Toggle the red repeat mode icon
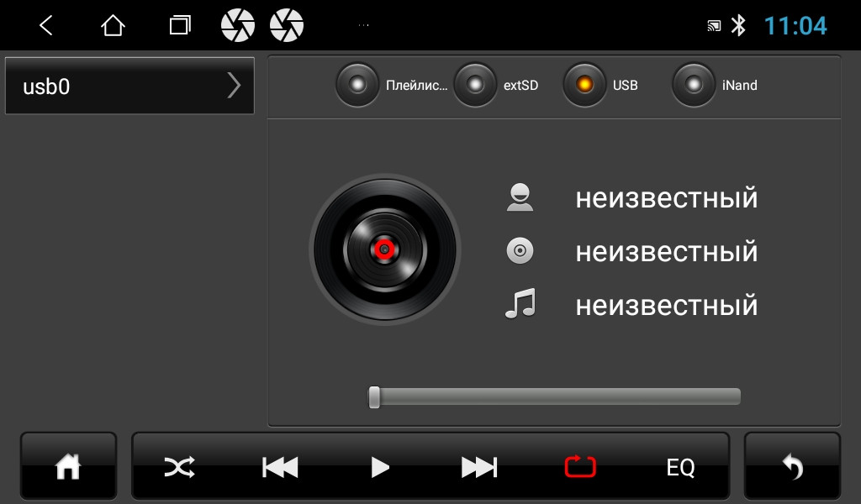Image resolution: width=861 pixels, height=504 pixels. tap(580, 467)
